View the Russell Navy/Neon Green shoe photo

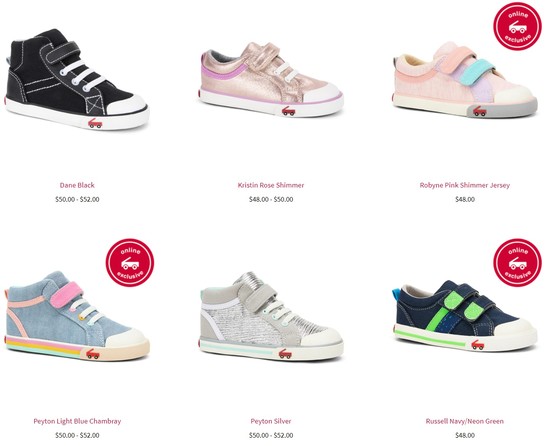[x=465, y=316]
